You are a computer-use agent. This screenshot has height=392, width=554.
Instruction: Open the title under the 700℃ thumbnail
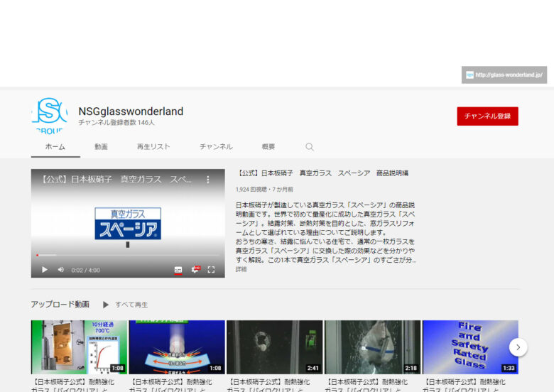(x=72, y=386)
